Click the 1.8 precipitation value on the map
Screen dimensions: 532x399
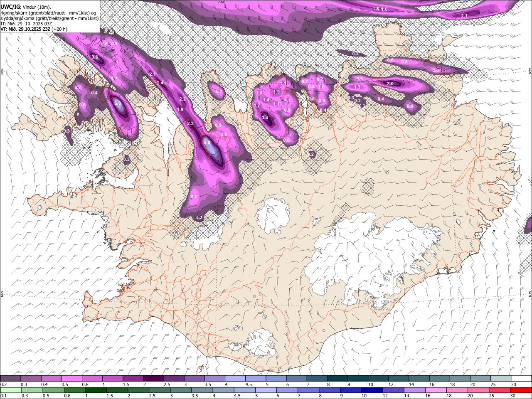tap(180, 109)
